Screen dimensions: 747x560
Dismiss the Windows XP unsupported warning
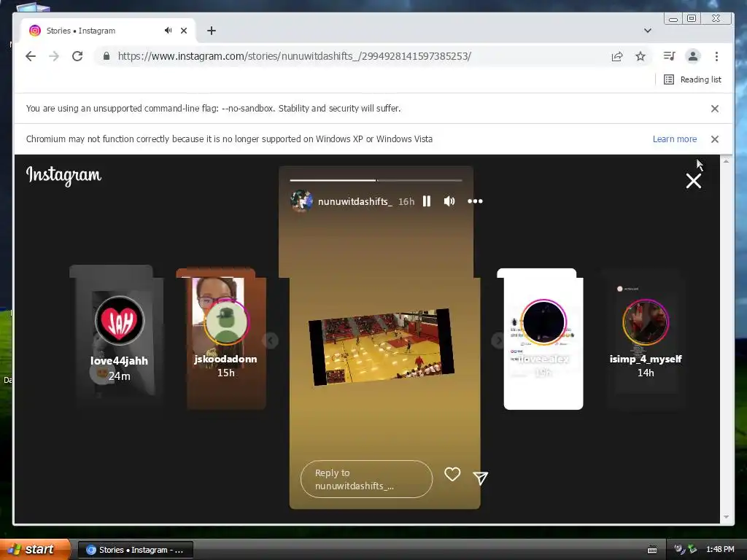tap(715, 139)
